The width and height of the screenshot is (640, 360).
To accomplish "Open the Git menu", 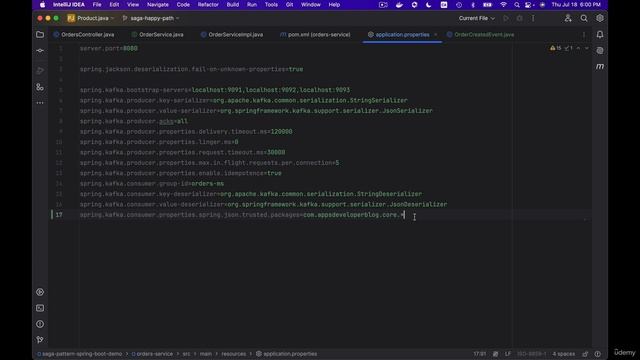I will [289, 5].
